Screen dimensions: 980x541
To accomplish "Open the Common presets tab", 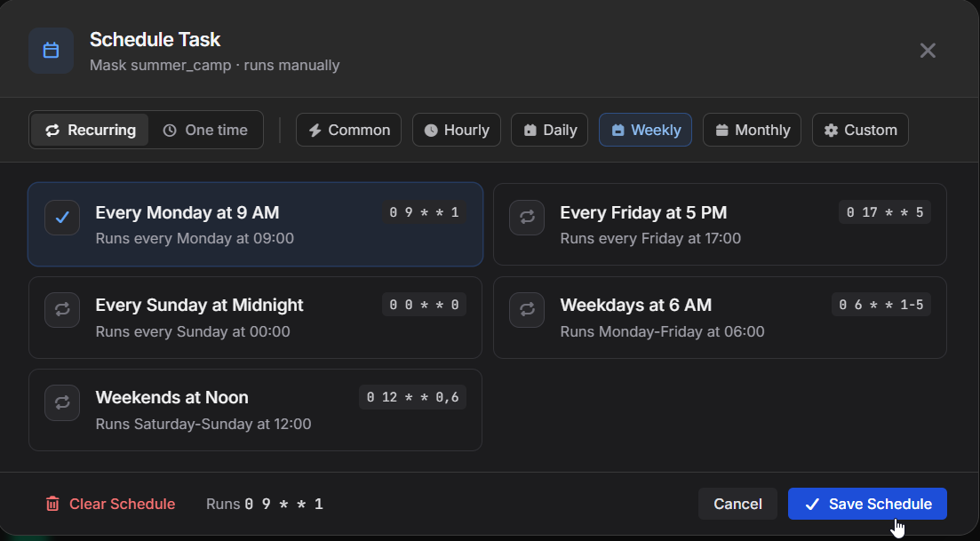I will (x=349, y=130).
